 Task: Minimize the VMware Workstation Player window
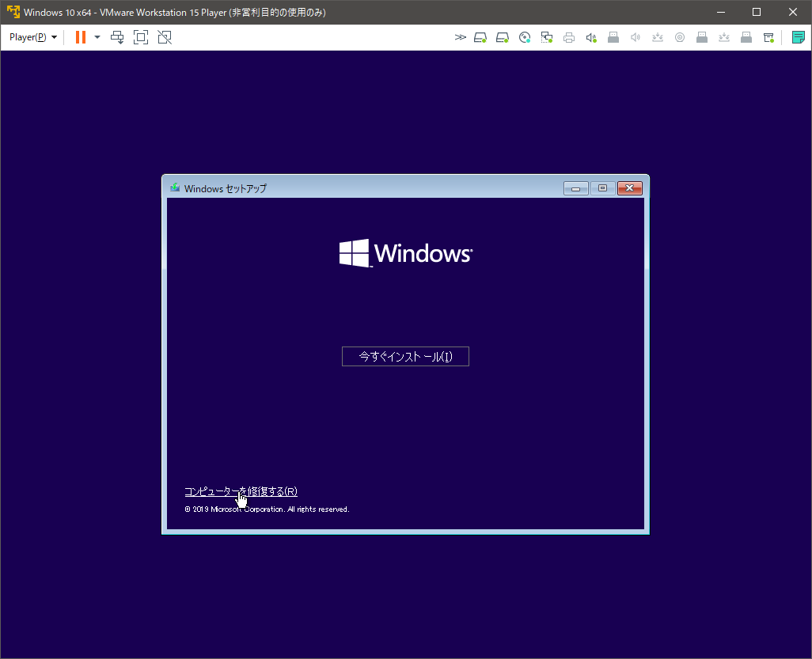coord(721,12)
